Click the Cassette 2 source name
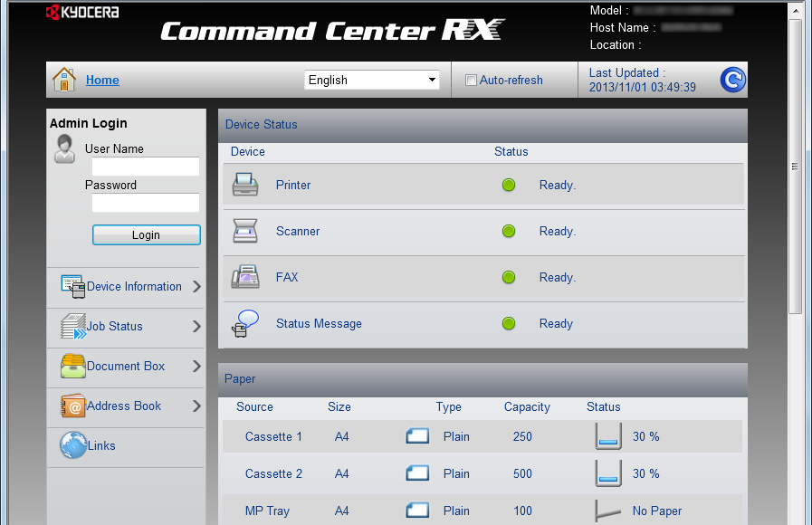 click(273, 473)
